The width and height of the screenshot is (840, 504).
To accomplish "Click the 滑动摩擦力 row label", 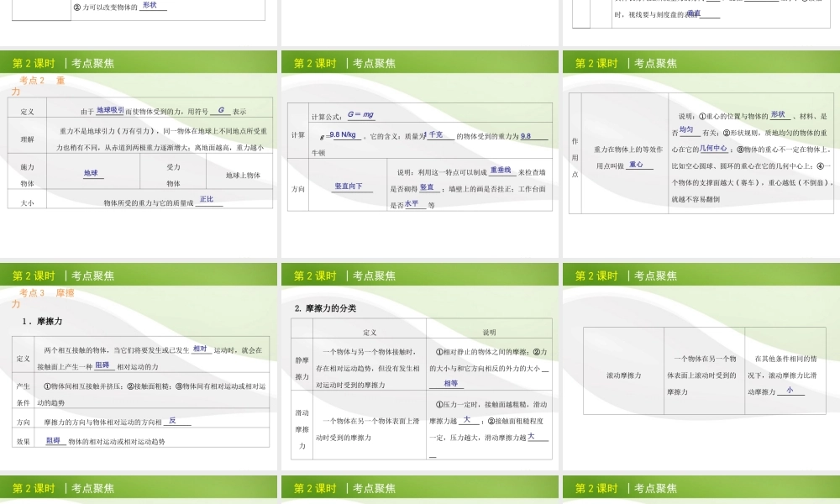I will tap(302, 429).
